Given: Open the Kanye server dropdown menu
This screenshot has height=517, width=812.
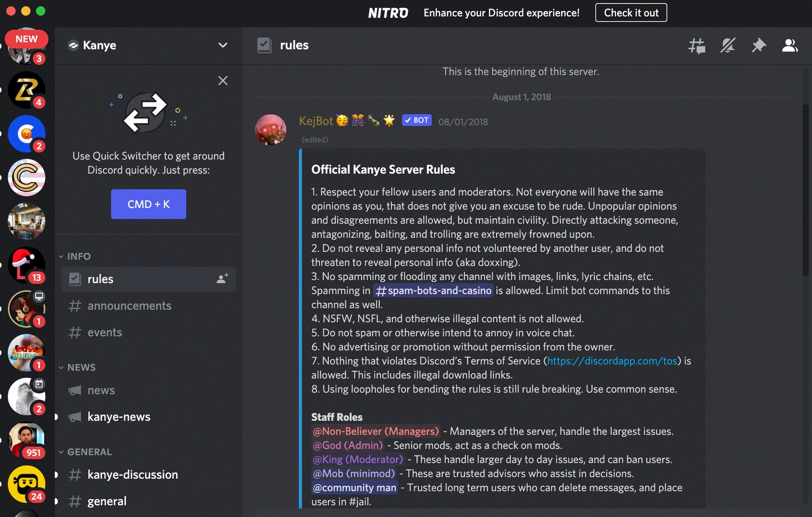Looking at the screenshot, I should point(223,45).
